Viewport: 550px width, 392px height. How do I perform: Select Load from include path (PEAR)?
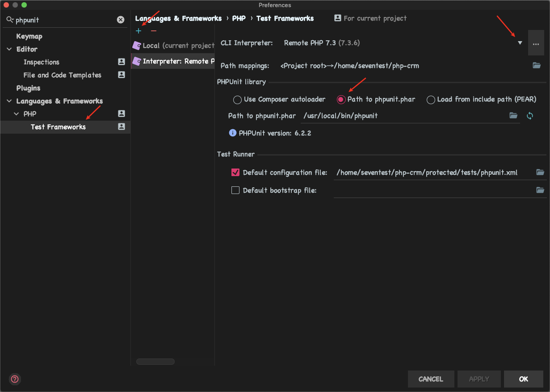coord(431,100)
